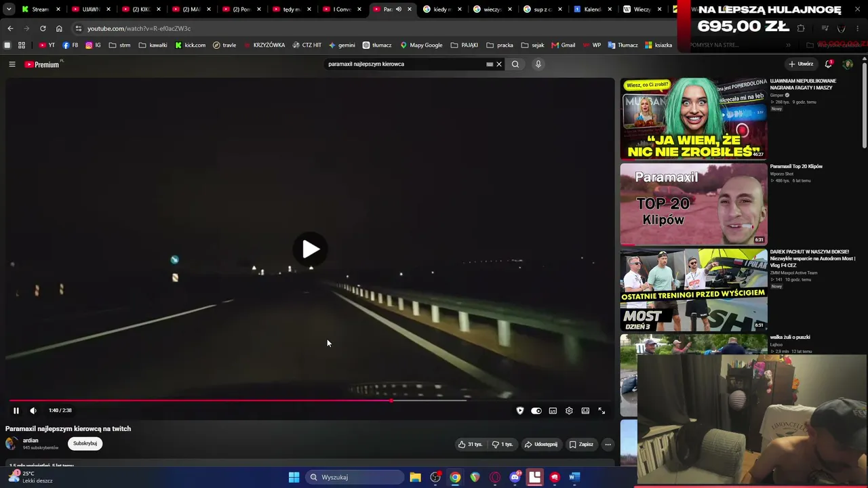The image size is (868, 488).
Task: Open the Paramaxil Top 20 Klipów thumbnail
Action: 694,204
